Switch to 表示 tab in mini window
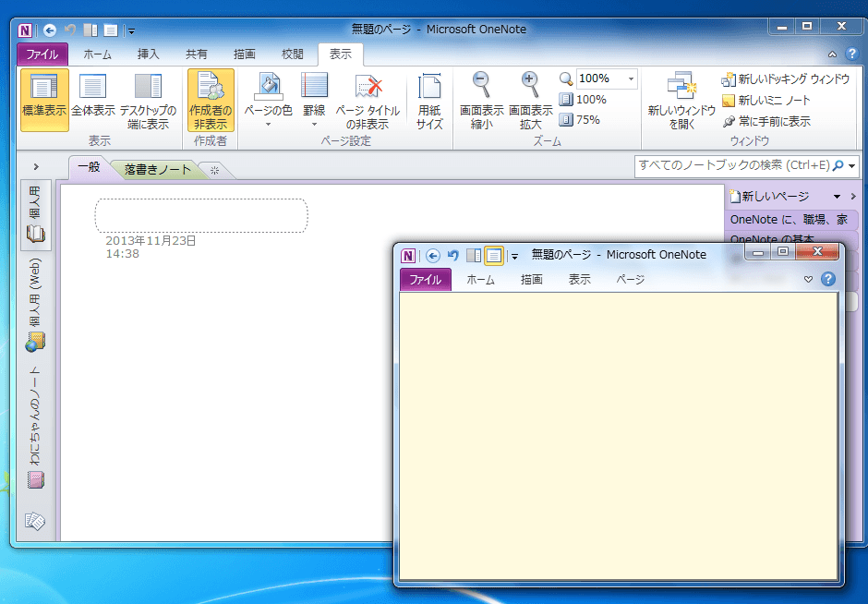 580,280
